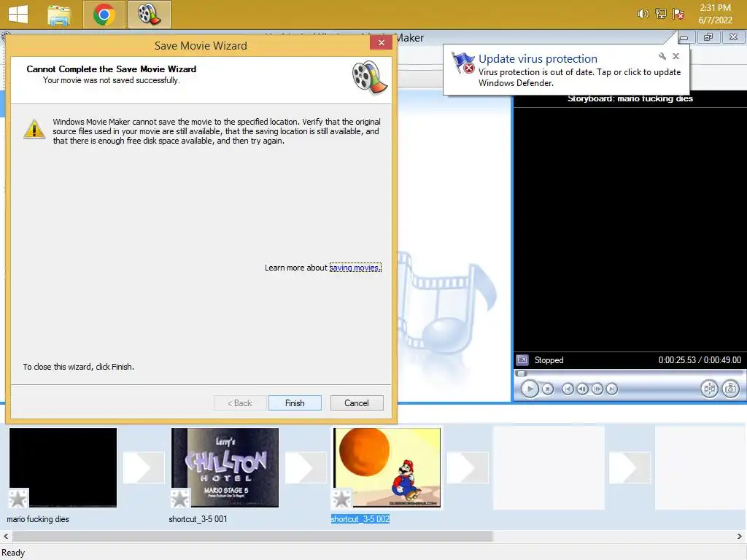
Task: Select the shortcut_3-5 002 Mario clip thumbnail
Action: tap(387, 467)
